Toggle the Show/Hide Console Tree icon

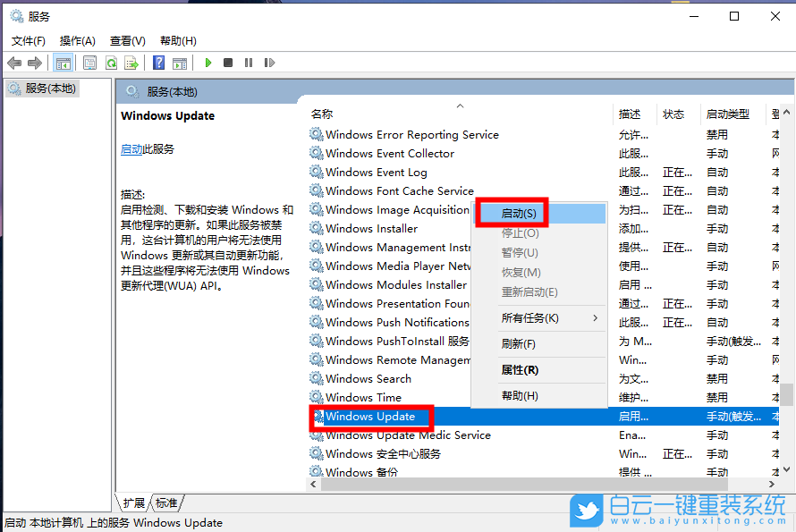(x=63, y=63)
